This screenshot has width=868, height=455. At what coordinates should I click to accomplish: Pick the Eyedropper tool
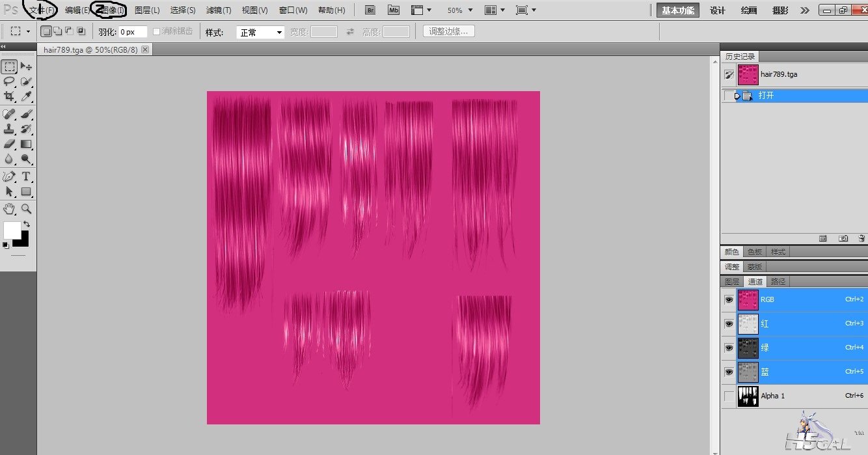coord(27,96)
